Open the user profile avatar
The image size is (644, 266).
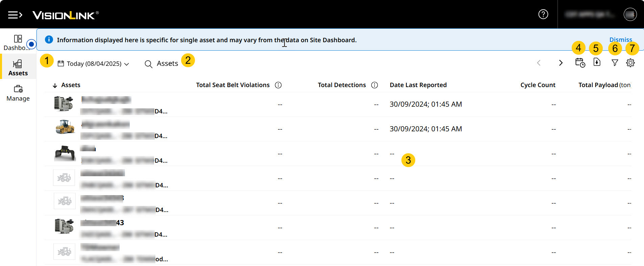(630, 15)
